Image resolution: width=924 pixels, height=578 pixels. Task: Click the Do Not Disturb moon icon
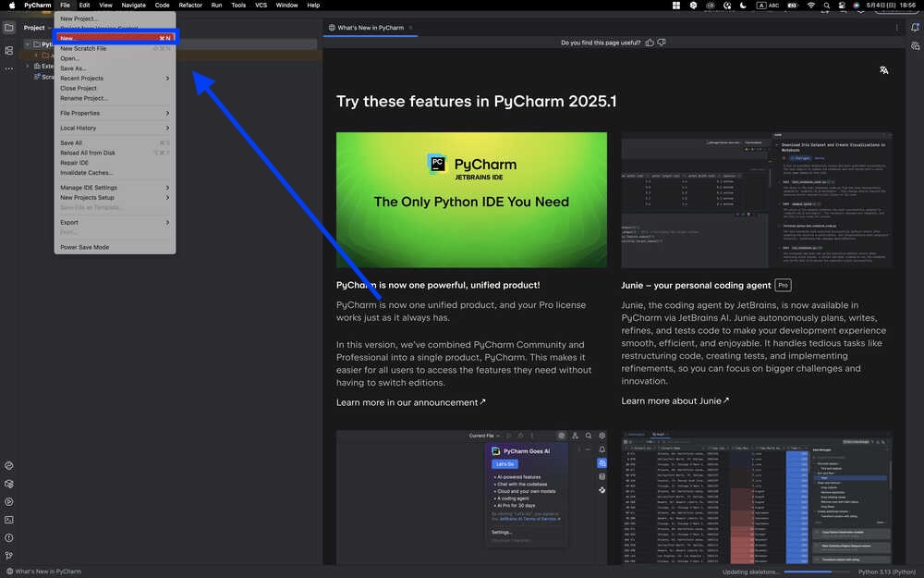pyautogui.click(x=743, y=6)
